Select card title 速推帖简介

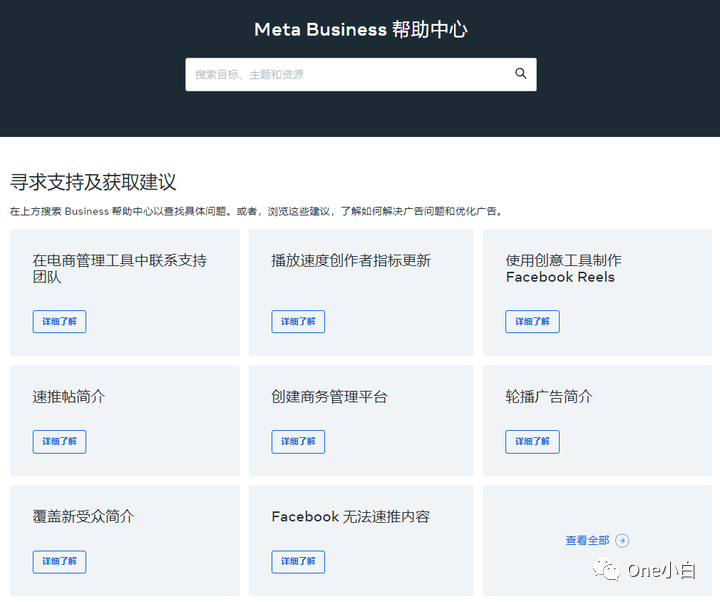69,396
